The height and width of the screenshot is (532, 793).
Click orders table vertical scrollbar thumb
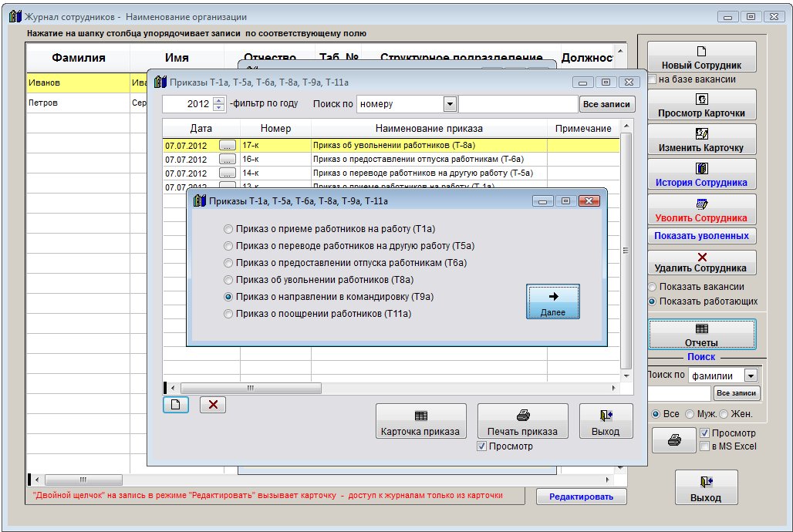click(x=626, y=251)
